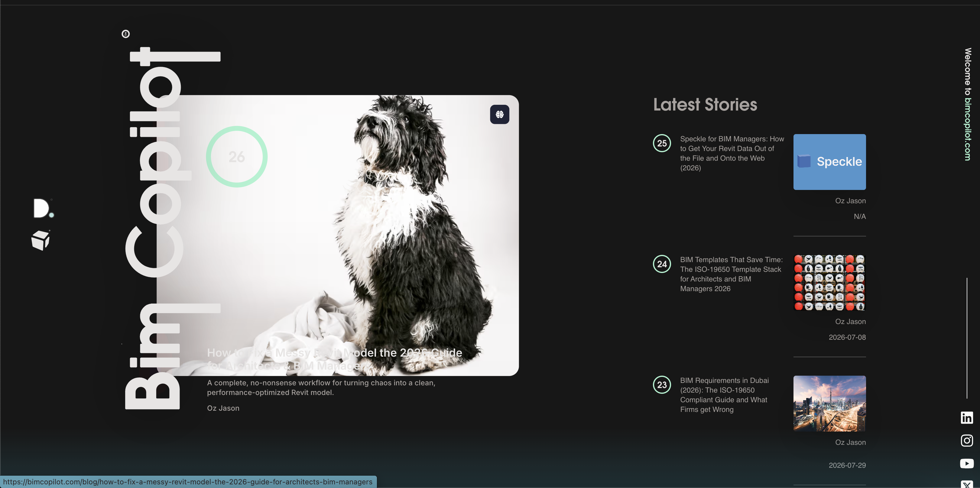Click the white D. logo icon

43,208
